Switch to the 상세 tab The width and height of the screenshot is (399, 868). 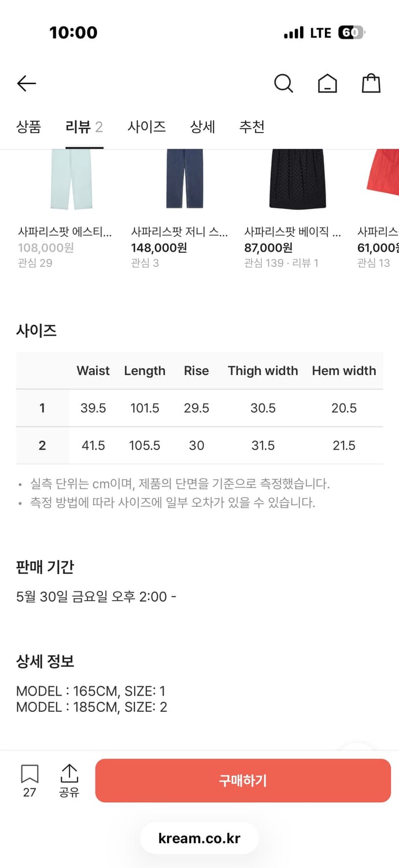[x=202, y=127]
